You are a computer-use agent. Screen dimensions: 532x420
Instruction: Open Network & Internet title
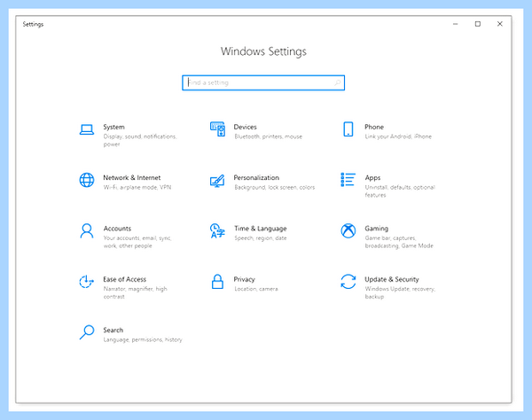tap(131, 177)
